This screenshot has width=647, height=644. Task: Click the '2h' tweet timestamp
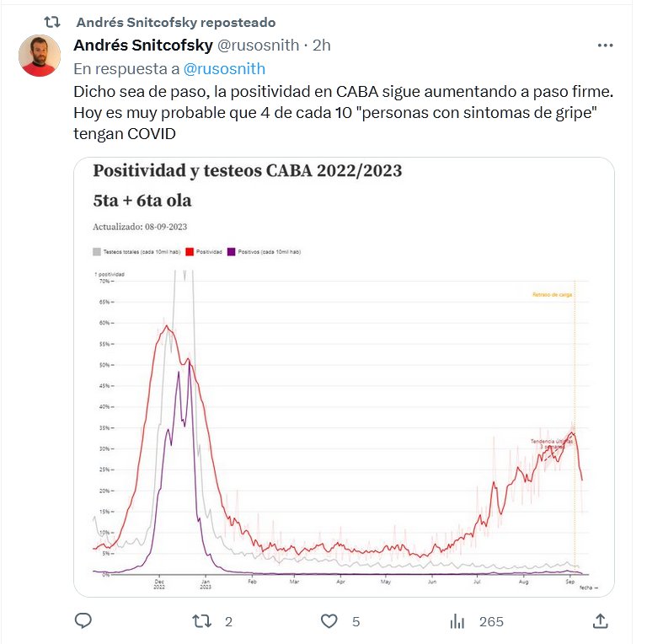pos(322,45)
